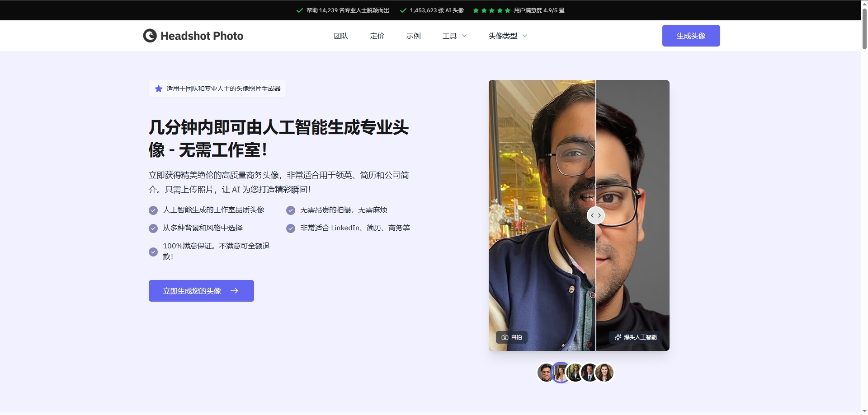Viewport: 868px width, 415px height.
Task: Select the thumbnail of man with American flag
Action: tap(590, 373)
